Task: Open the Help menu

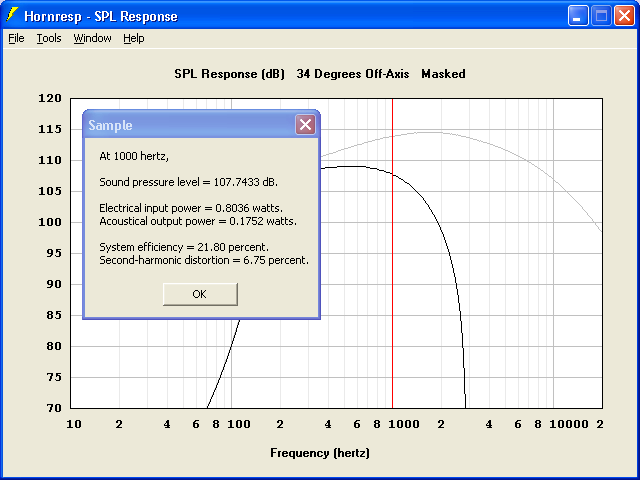Action: click(134, 38)
